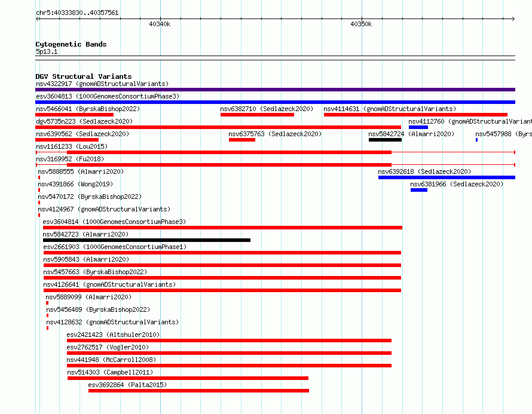Viewport: 532px width, 414px height.
Task: Select the nsv6375763 red bar
Action: (x=242, y=140)
